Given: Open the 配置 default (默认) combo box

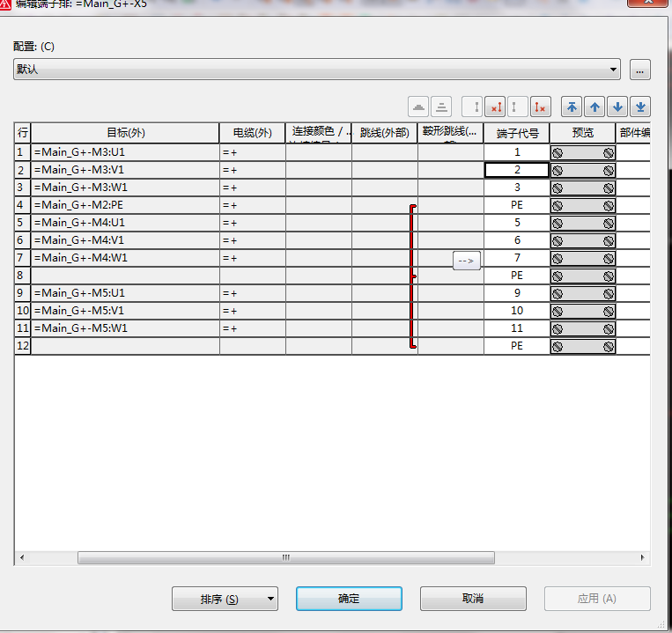Looking at the screenshot, I should tap(317, 69).
